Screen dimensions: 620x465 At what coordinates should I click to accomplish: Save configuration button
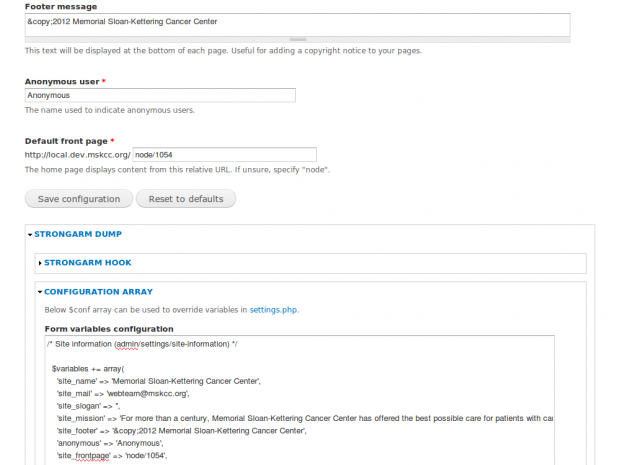pos(79,198)
